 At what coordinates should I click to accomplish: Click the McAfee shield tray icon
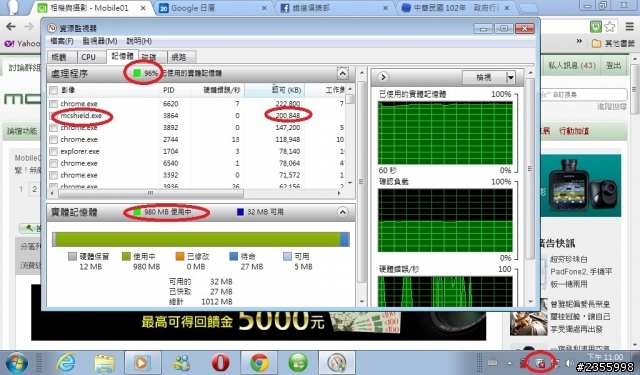coord(540,363)
